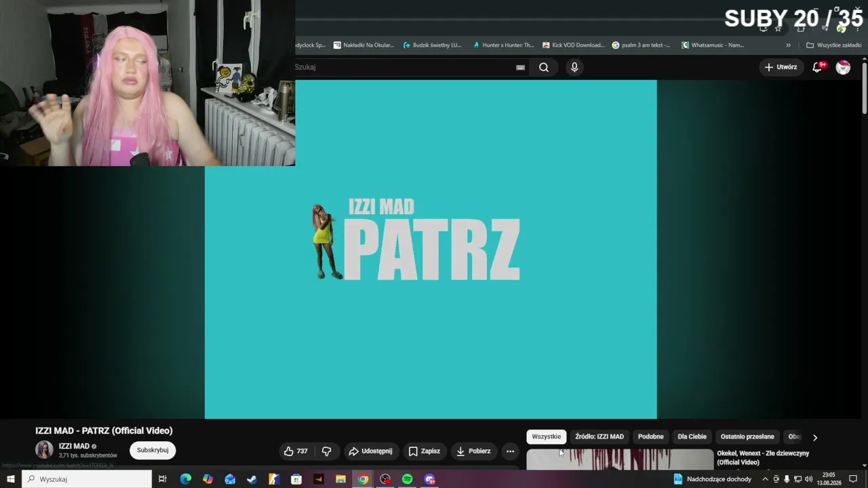Select the Ostatnio przesłane filter chip

pos(747,436)
